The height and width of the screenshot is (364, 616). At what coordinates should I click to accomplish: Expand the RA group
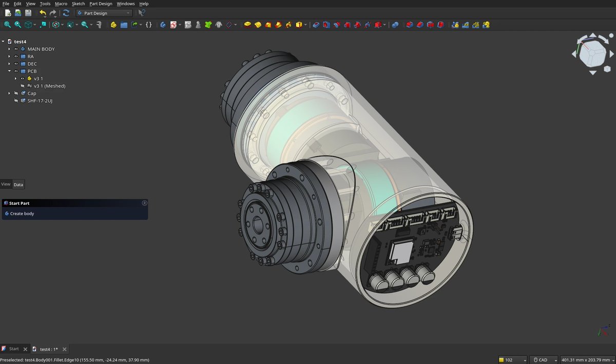point(9,56)
